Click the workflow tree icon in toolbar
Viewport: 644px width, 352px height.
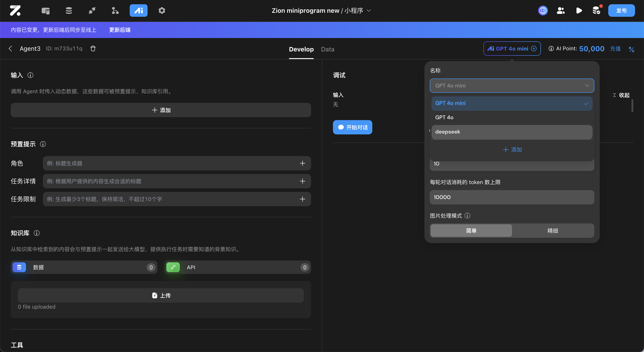[115, 11]
